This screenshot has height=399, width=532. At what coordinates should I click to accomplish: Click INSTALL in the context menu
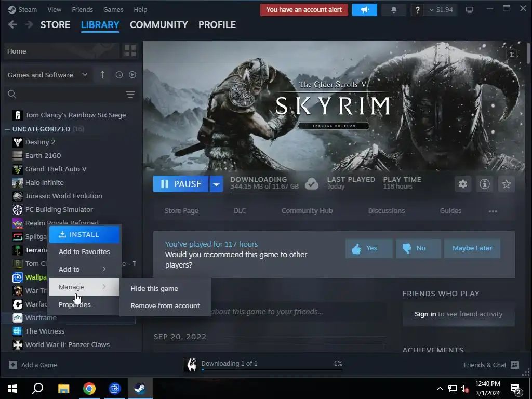coord(84,234)
